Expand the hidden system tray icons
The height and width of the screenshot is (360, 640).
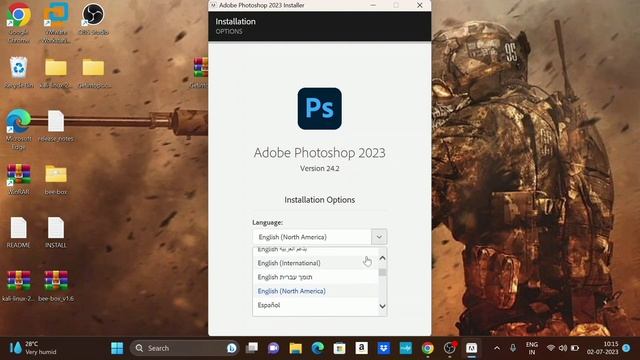497,348
